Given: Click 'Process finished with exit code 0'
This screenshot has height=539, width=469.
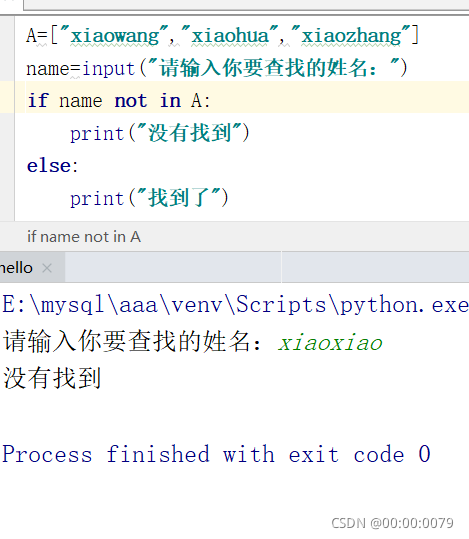Looking at the screenshot, I should point(216,454).
